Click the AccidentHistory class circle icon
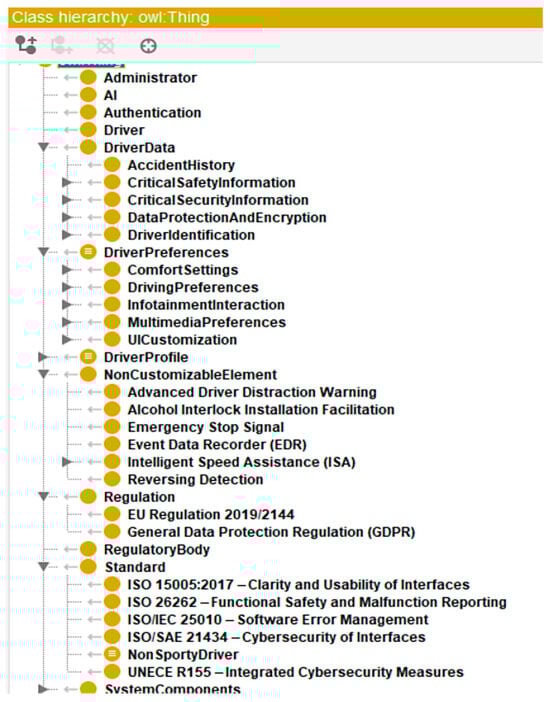Viewport: 550px width, 702px height. (112, 165)
